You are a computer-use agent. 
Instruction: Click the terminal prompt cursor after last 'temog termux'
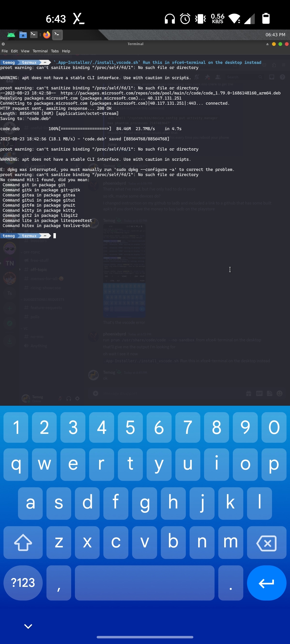tap(55, 236)
